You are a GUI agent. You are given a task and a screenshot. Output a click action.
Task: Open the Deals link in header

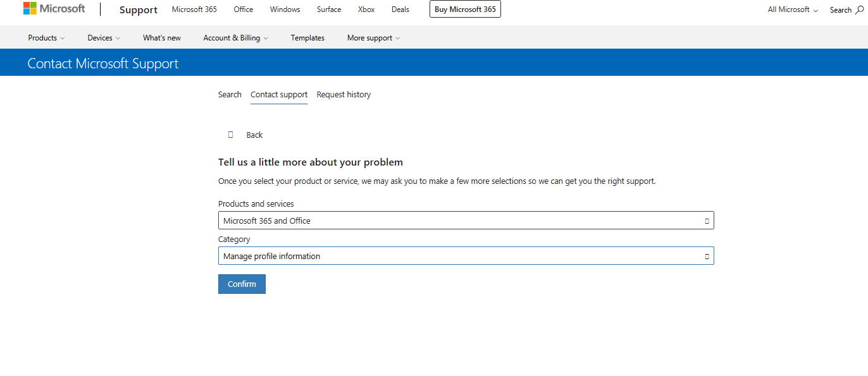(400, 9)
